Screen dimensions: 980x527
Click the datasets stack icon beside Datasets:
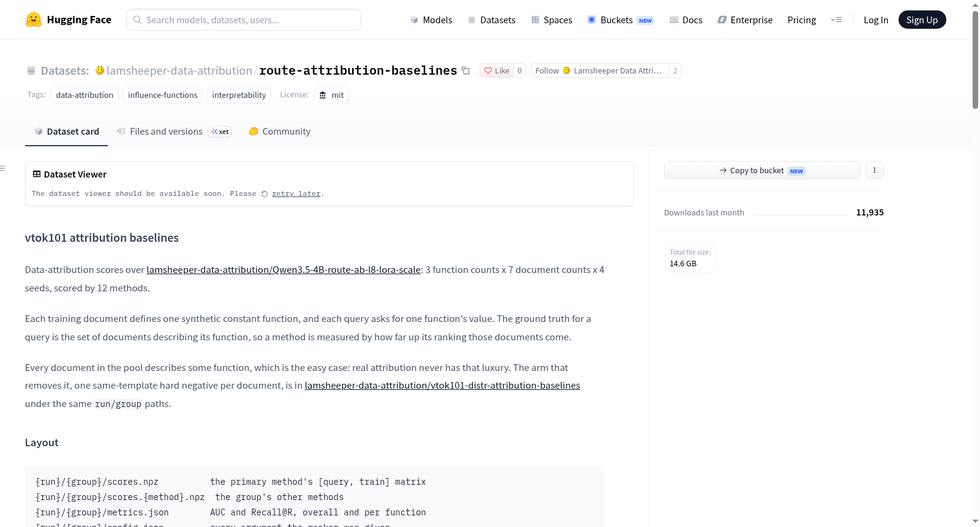pyautogui.click(x=31, y=70)
